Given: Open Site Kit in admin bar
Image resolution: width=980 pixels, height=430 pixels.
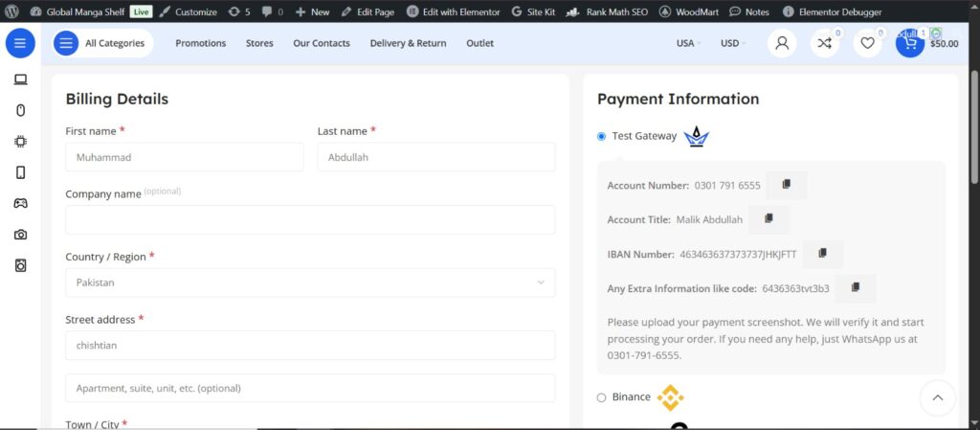Looking at the screenshot, I should [x=533, y=11].
